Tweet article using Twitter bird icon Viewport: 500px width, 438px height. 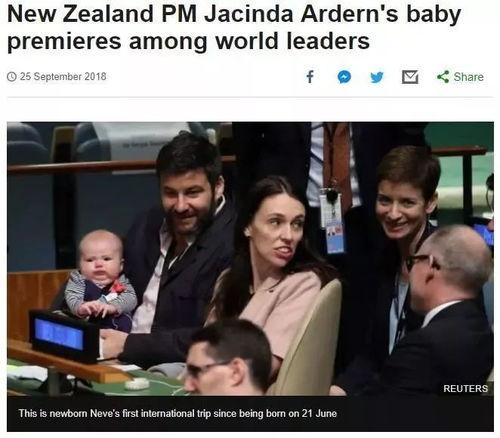[x=377, y=77]
